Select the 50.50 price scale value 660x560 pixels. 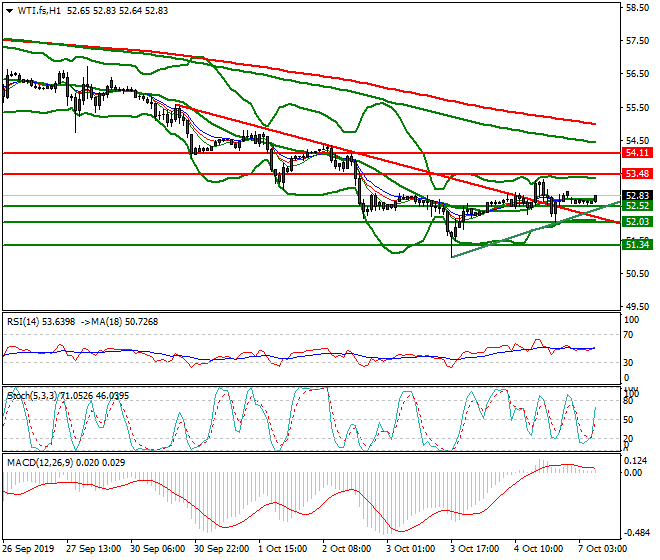[x=638, y=274]
